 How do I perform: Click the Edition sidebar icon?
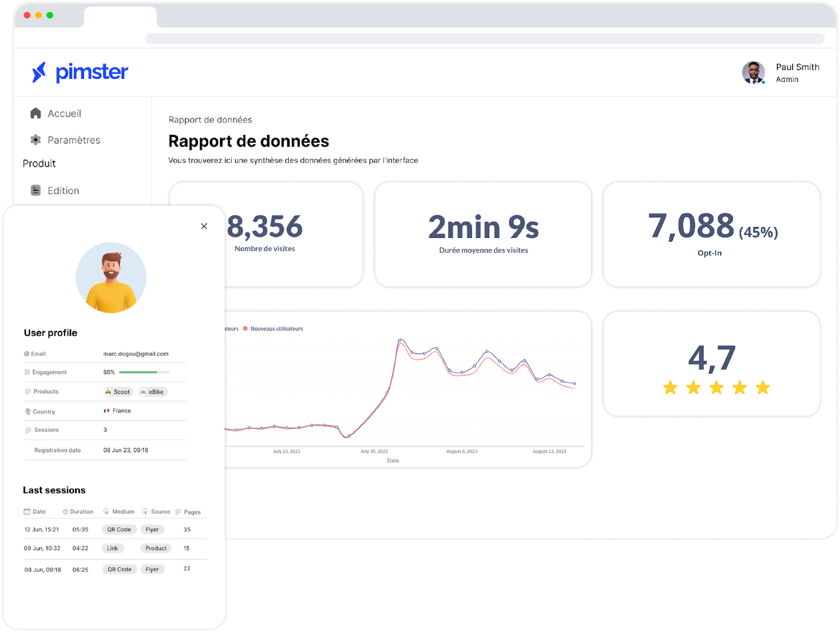[x=35, y=190]
